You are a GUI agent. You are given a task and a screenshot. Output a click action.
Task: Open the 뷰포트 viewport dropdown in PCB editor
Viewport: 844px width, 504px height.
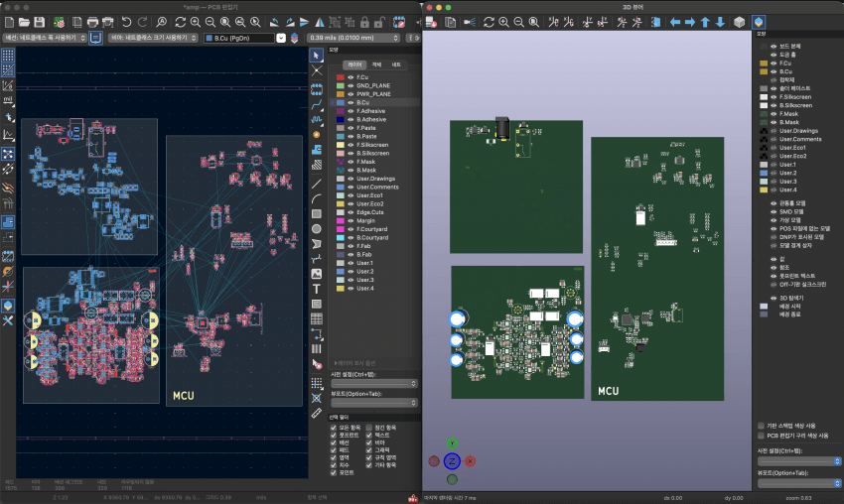point(374,403)
